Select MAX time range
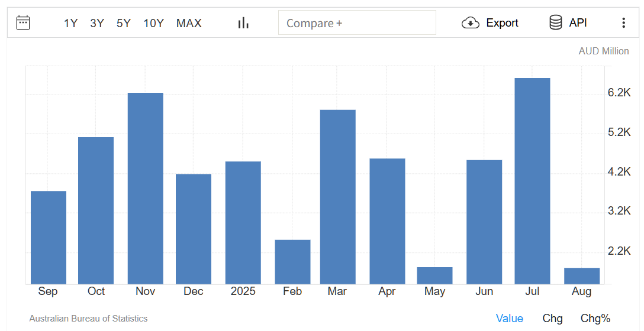The width and height of the screenshot is (644, 331). click(x=189, y=23)
